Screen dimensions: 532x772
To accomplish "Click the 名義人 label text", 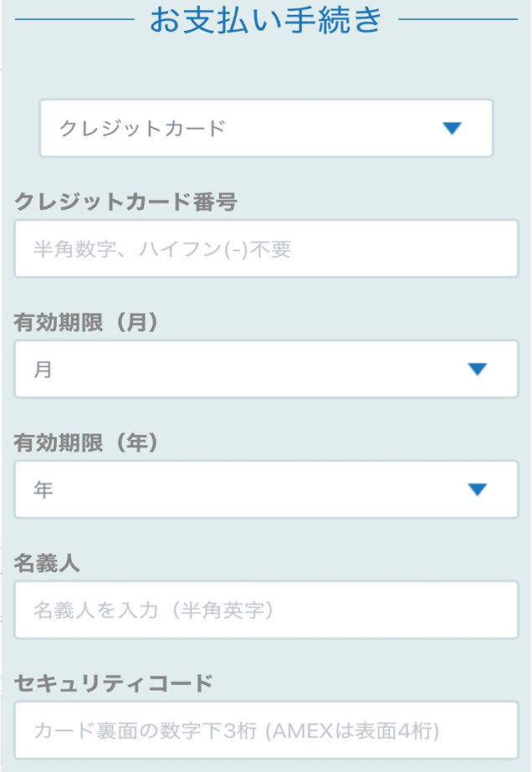I will 47,563.
